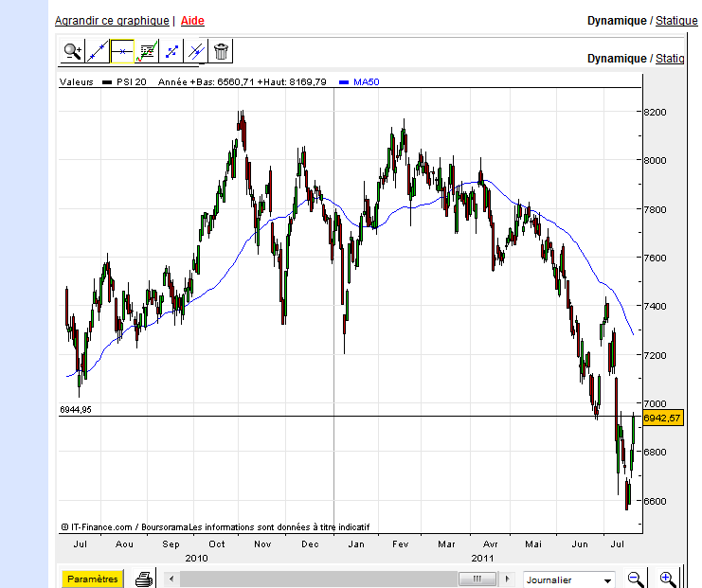Screen dimensions: 702x588
Task: Click the zoom out magnifier
Action: (636, 579)
